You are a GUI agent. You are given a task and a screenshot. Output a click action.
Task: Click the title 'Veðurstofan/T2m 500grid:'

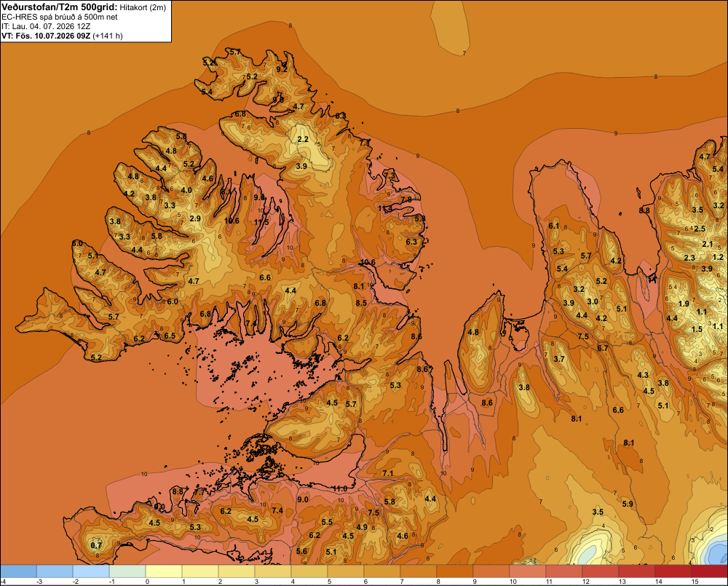click(x=60, y=7)
